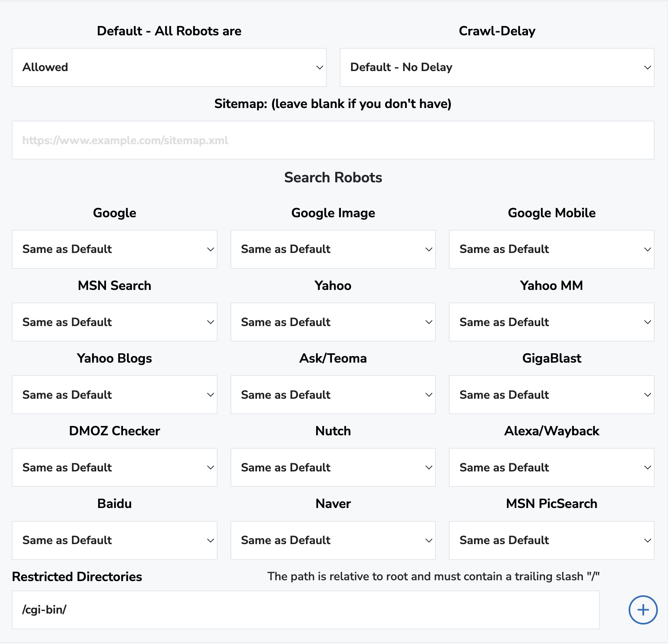Expand the Google robot dropdown
668x644 pixels.
(114, 249)
